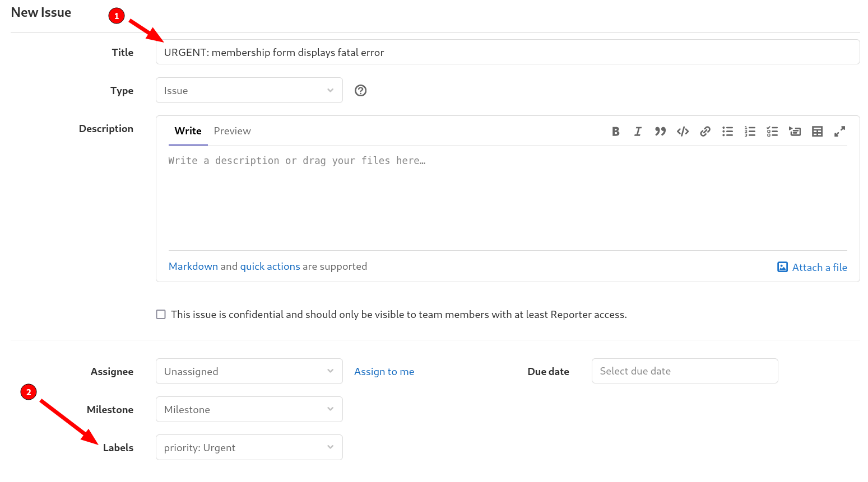The image size is (868, 482).
Task: Click the Title field label
Action: [122, 53]
